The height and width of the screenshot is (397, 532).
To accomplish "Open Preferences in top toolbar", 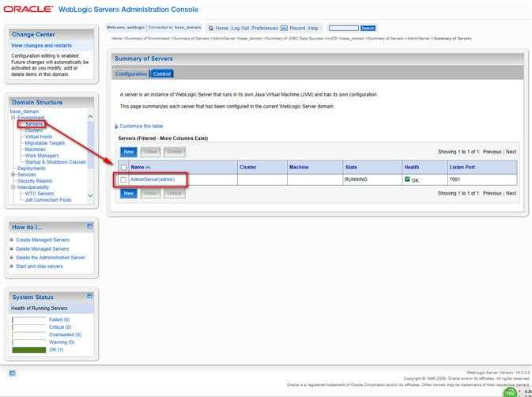I will 265,28.
